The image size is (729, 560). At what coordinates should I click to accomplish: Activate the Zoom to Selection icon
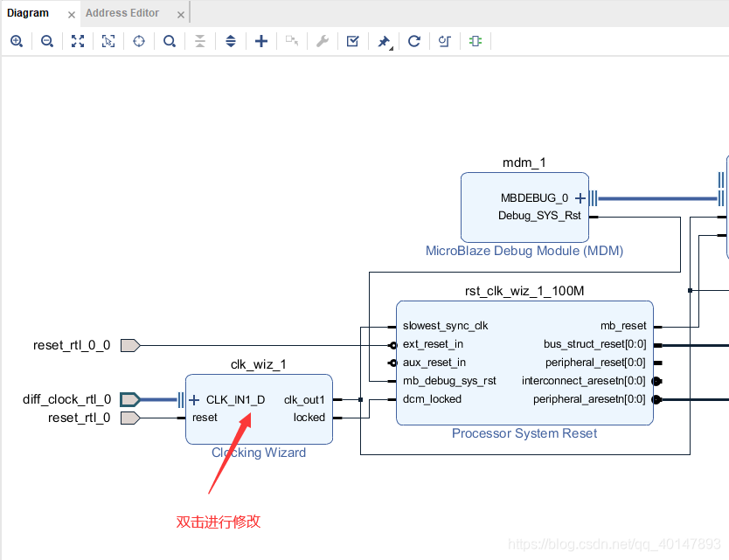coord(108,41)
